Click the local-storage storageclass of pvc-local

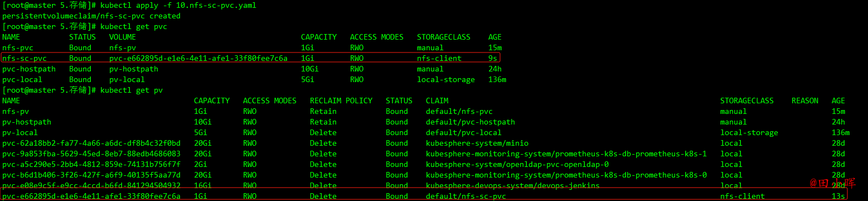(446, 79)
